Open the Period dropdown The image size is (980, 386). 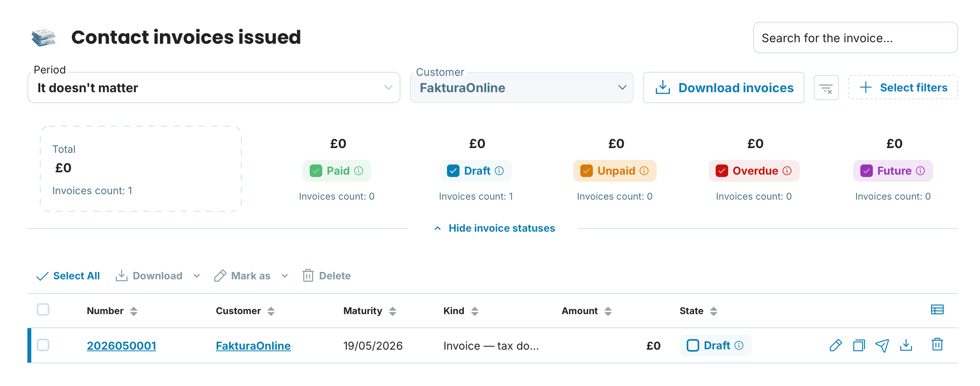pyautogui.click(x=214, y=88)
